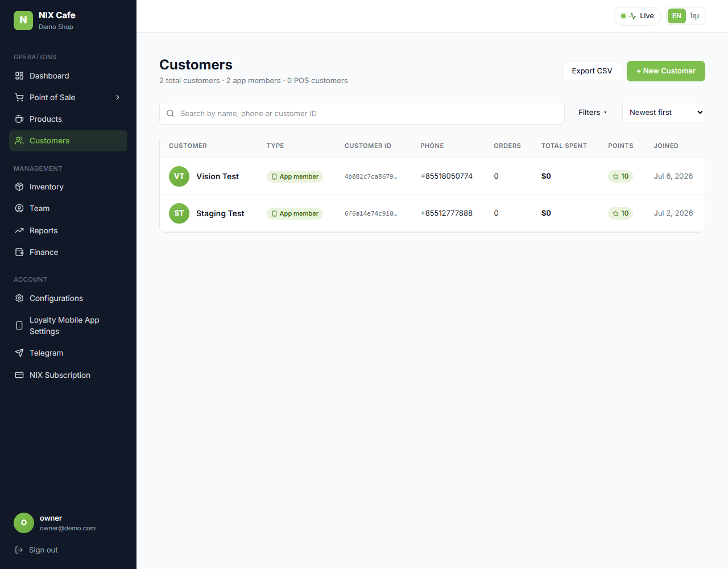This screenshot has width=728, height=569.
Task: Open the Dashboard grid icon
Action: coord(19,76)
